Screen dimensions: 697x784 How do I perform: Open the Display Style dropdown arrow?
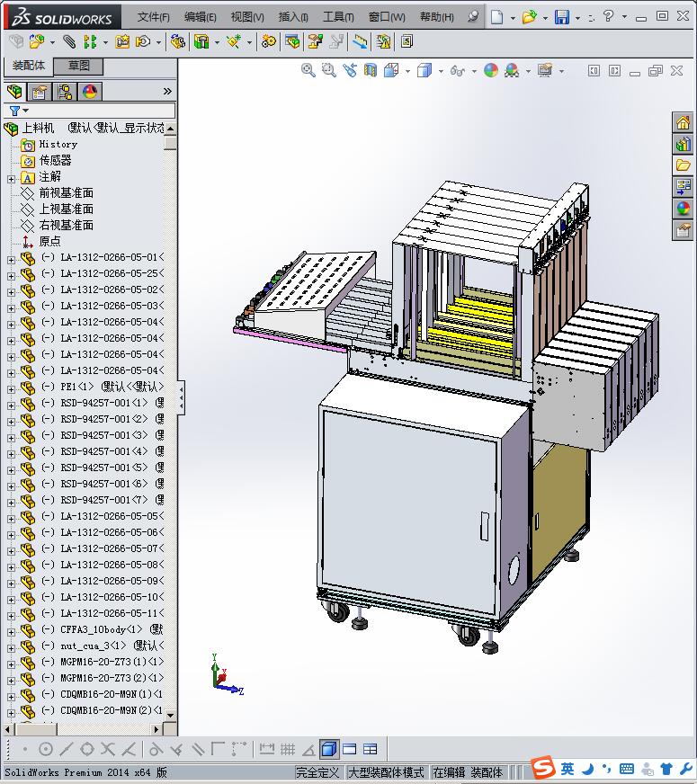[441, 72]
